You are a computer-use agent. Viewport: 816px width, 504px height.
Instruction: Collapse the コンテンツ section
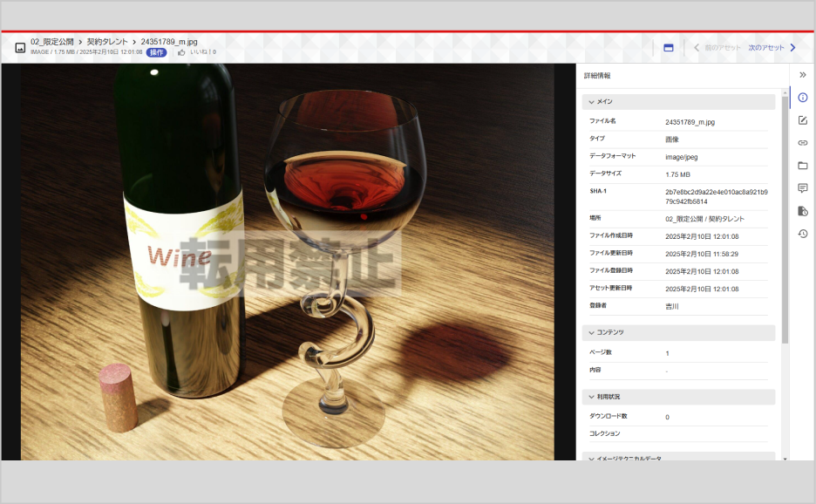[x=591, y=332]
